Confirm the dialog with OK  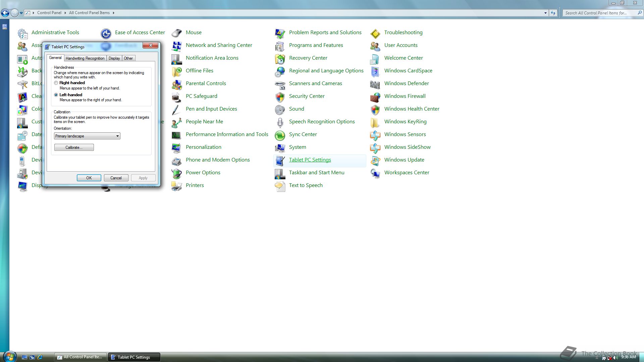[89, 178]
